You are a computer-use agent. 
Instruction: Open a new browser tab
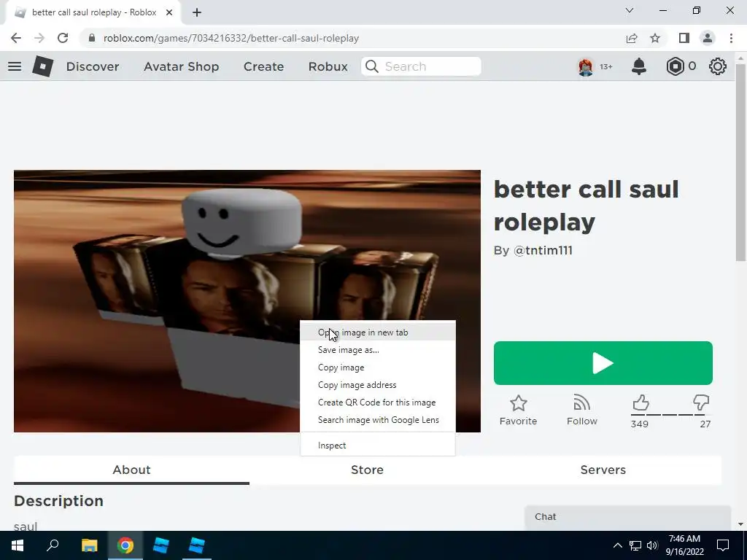pos(197,12)
